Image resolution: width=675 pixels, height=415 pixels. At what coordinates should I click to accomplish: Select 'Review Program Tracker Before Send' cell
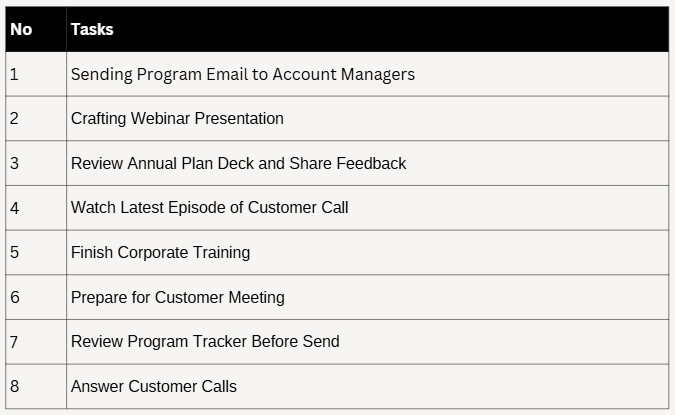pyautogui.click(x=205, y=341)
